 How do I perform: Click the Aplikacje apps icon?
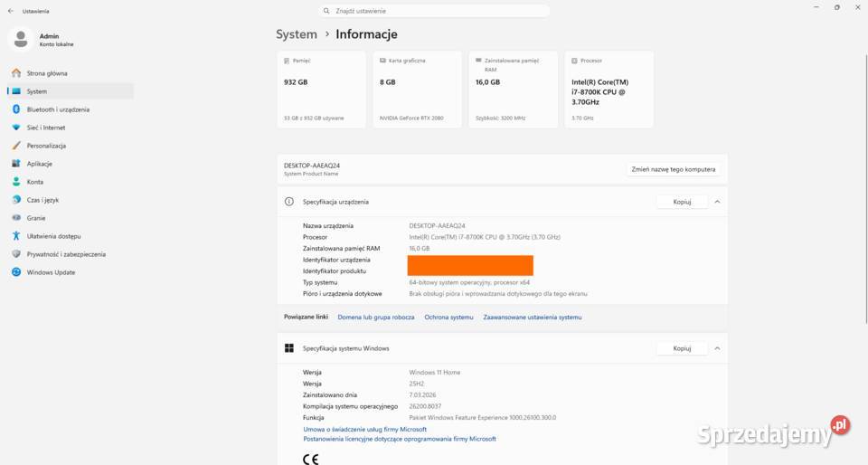16,164
